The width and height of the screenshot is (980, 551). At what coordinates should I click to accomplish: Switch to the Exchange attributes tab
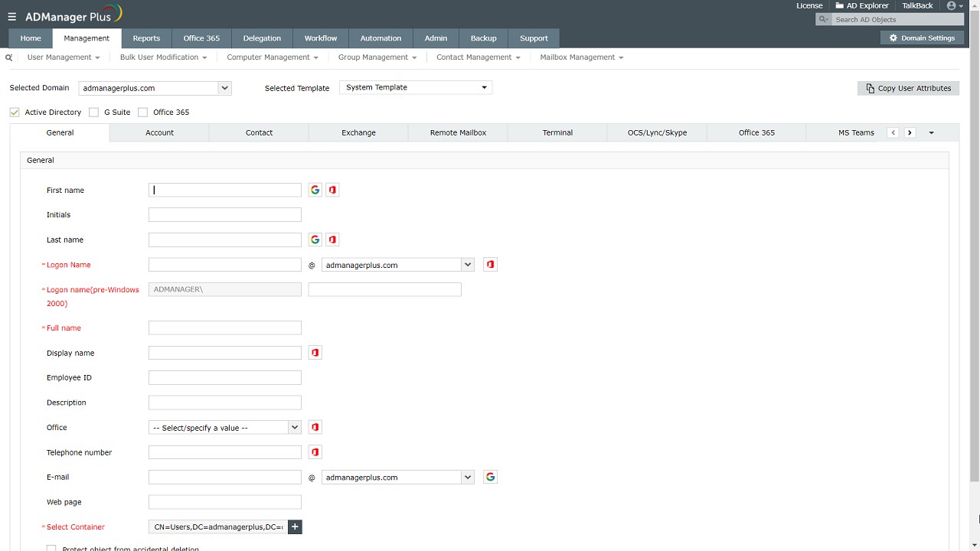pyautogui.click(x=358, y=132)
